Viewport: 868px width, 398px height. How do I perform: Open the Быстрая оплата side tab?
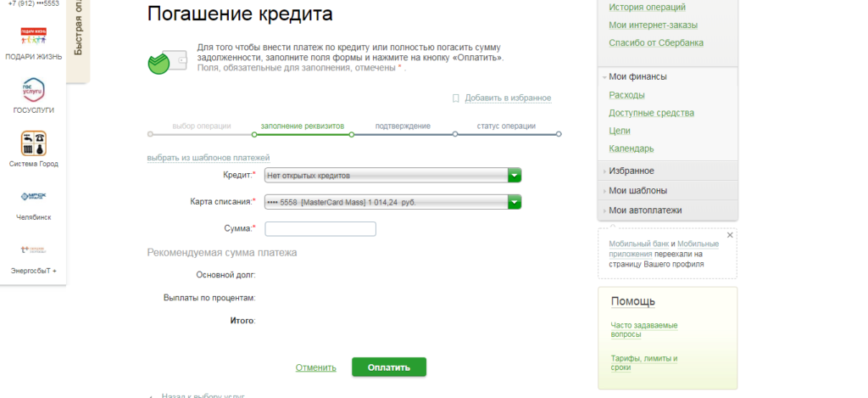pos(78,34)
